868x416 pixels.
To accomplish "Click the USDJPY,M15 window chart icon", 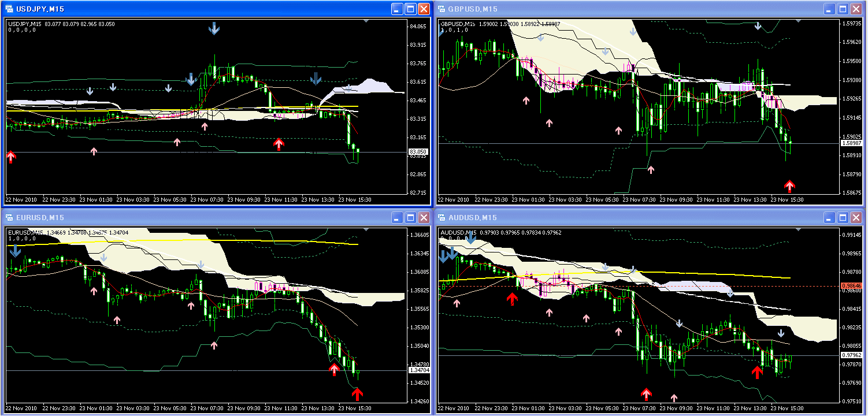I will pyautogui.click(x=9, y=9).
